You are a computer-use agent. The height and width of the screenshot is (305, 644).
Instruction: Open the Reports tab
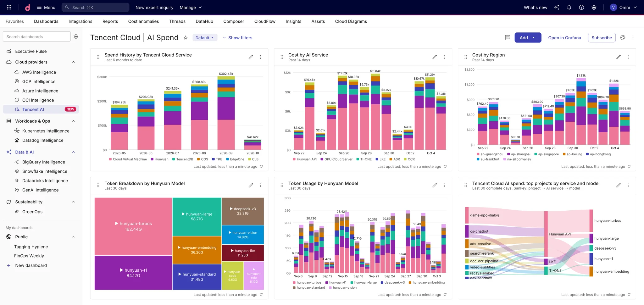pyautogui.click(x=110, y=21)
